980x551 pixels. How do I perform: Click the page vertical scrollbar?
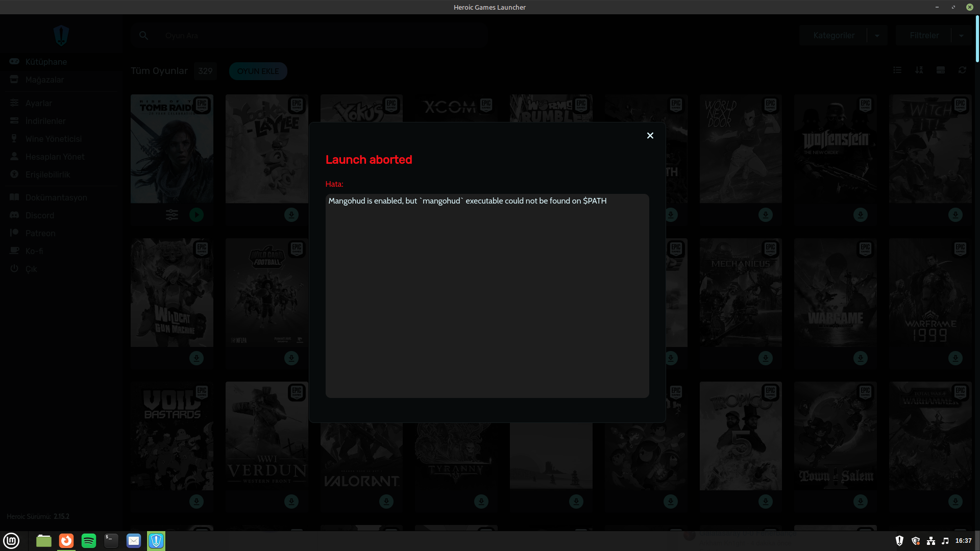[977, 40]
